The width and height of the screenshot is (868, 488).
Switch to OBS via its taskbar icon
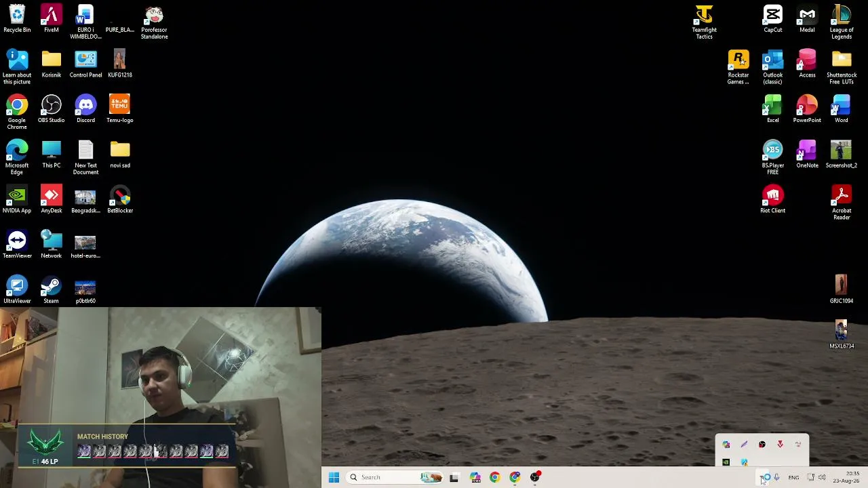click(535, 477)
